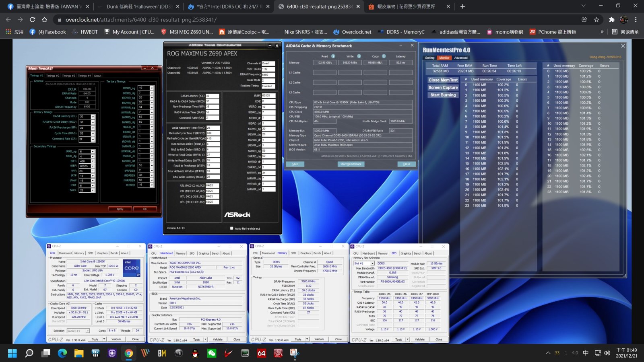This screenshot has height=362, width=644.
Task: Open File Explorer from the taskbar
Action: point(79,353)
